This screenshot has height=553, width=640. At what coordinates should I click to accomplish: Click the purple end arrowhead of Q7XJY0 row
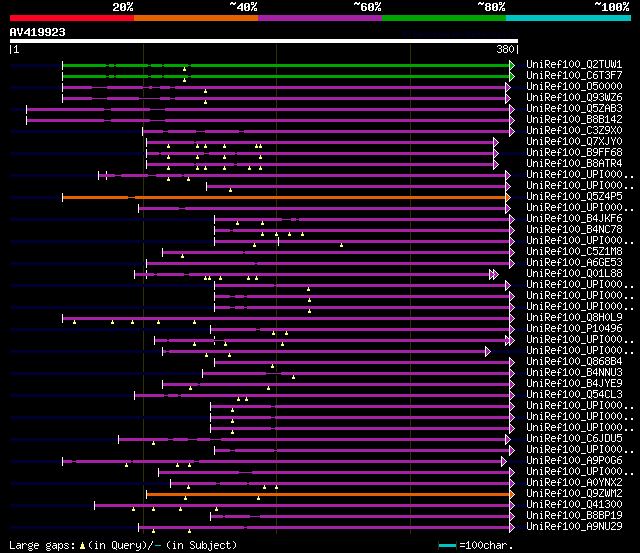point(496,142)
